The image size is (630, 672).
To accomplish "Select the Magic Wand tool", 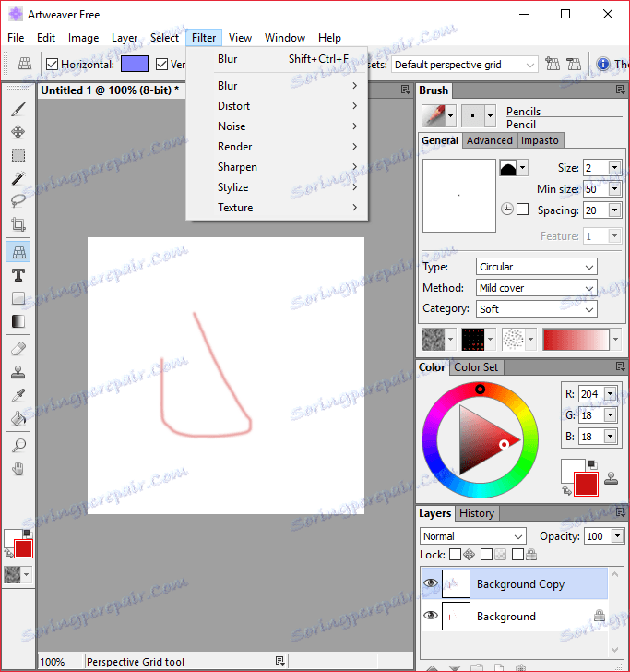I will coord(18,178).
